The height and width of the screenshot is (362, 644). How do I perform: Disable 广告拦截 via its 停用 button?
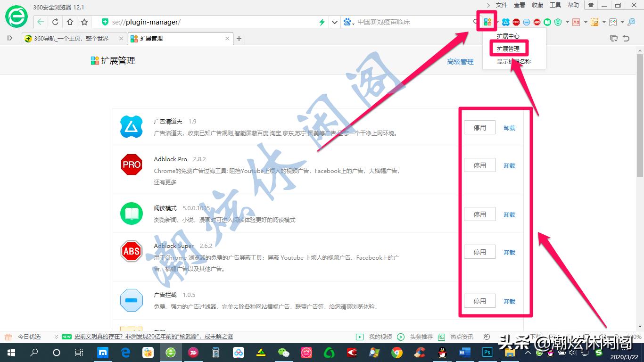click(479, 300)
